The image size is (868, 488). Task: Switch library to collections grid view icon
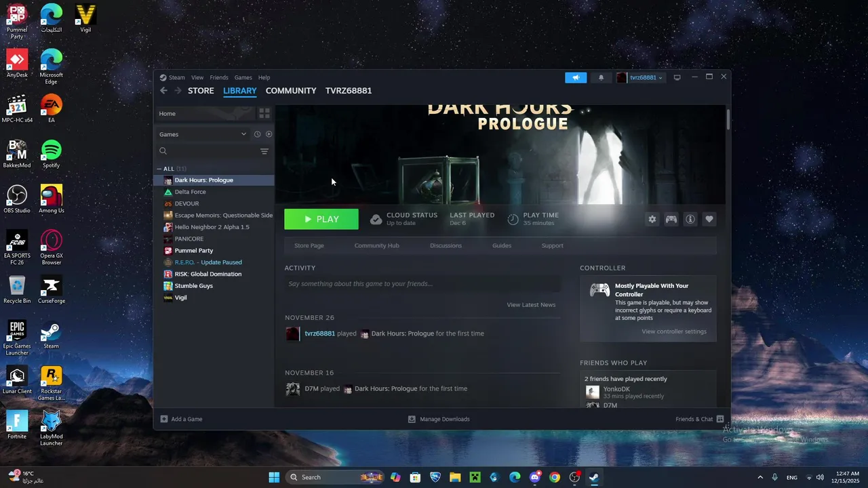264,113
